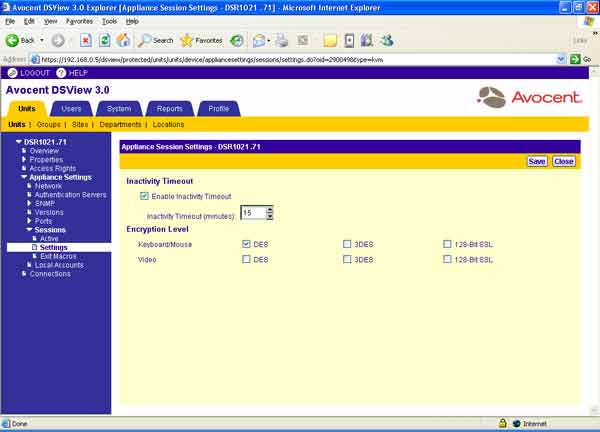
Task: Go to browser Home icon
Action: point(123,40)
